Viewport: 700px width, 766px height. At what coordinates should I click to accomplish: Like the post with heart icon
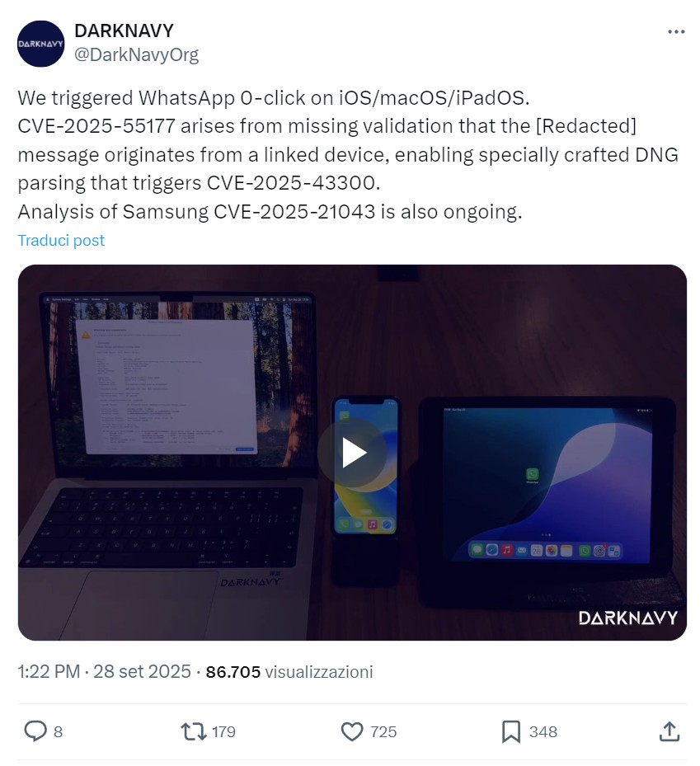352,731
